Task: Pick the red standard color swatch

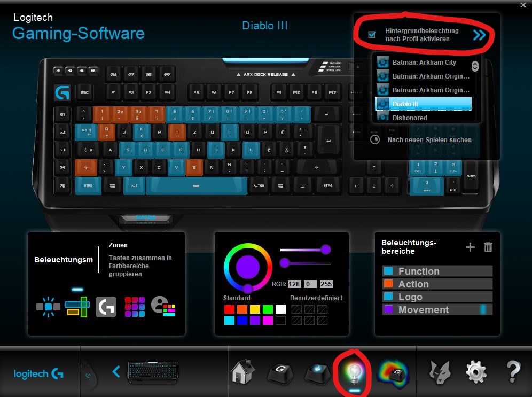Action: click(x=229, y=309)
